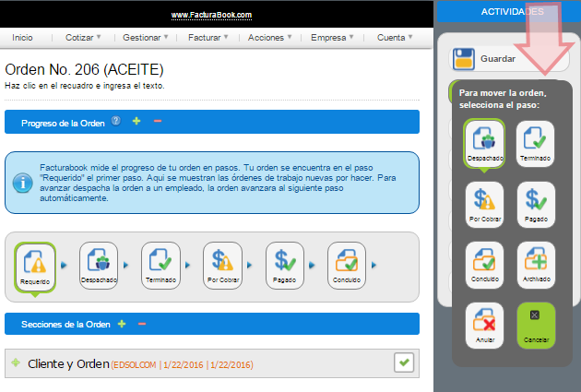Collapse Secciones de la Orden with minus

(142, 324)
